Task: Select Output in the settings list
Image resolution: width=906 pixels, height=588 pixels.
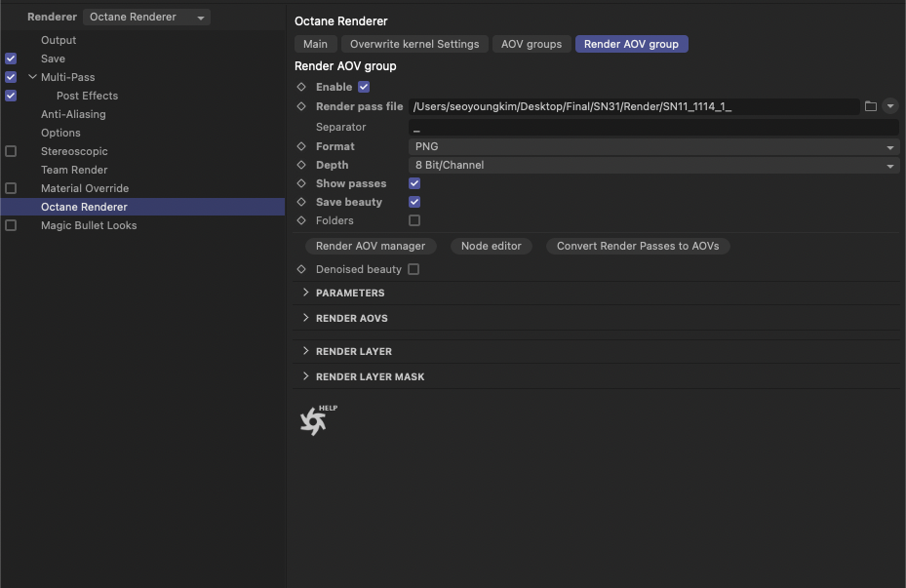Action: 59,40
